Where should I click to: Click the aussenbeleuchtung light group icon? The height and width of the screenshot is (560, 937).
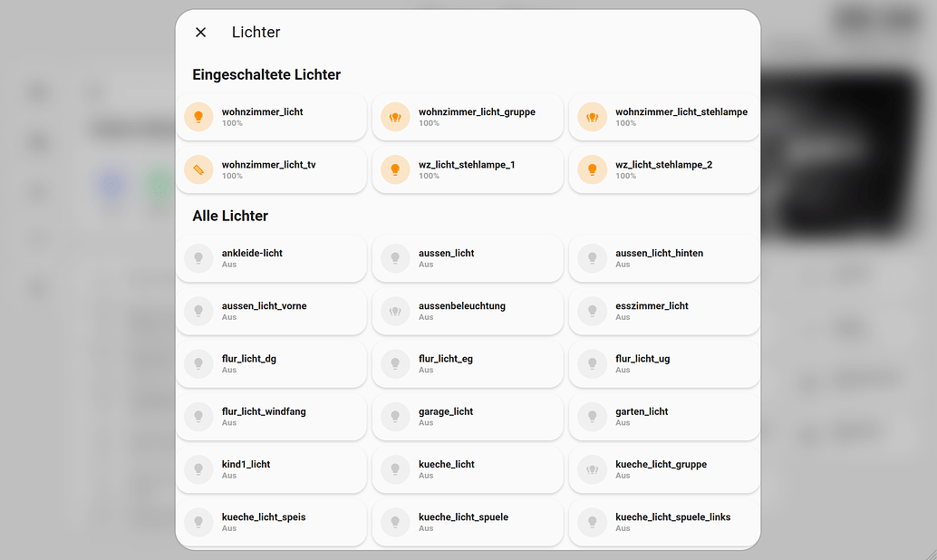point(395,311)
